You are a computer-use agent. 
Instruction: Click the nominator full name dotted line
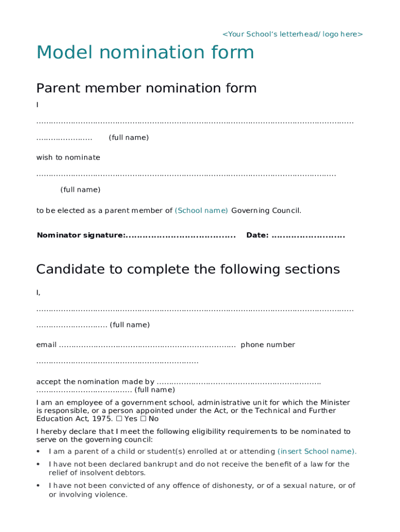pos(194,123)
